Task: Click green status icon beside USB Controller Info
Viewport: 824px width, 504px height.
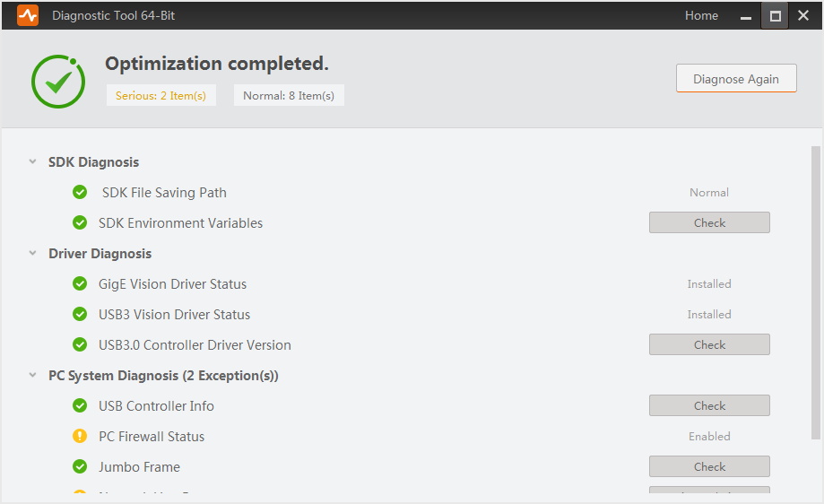Action: pos(80,405)
